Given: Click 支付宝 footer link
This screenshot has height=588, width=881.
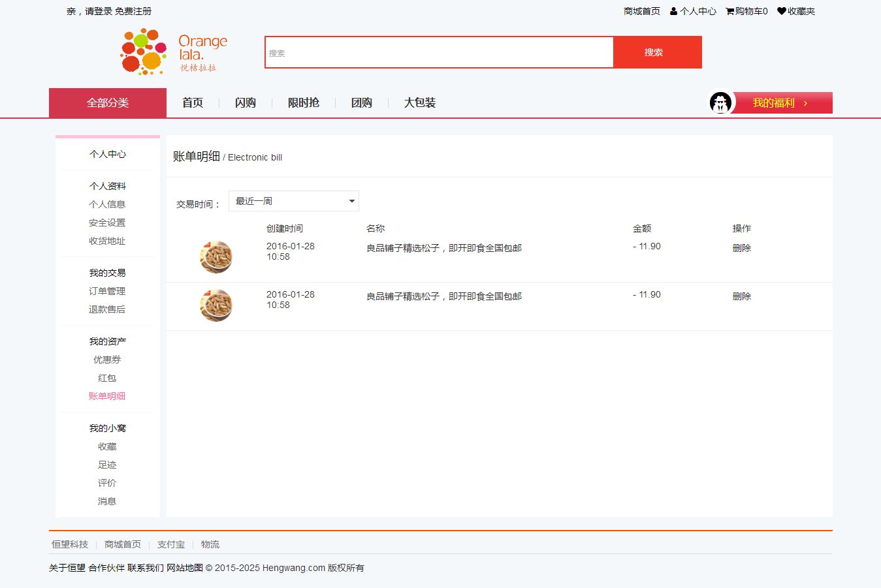Looking at the screenshot, I should point(171,544).
